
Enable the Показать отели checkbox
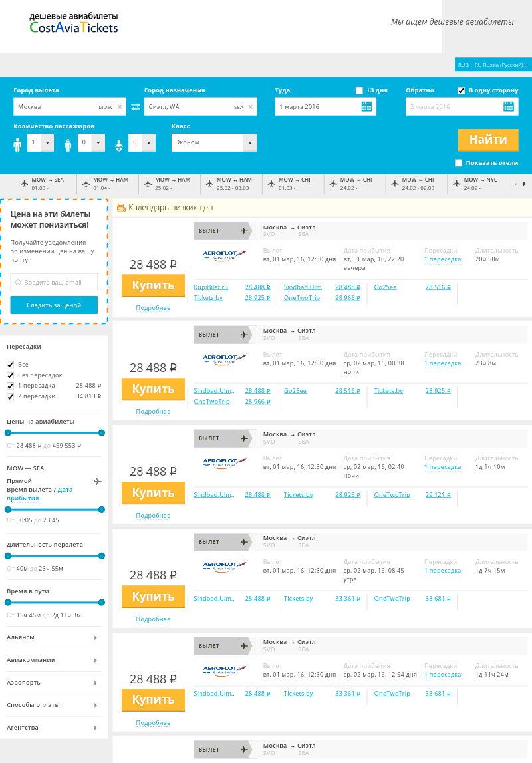coord(458,163)
